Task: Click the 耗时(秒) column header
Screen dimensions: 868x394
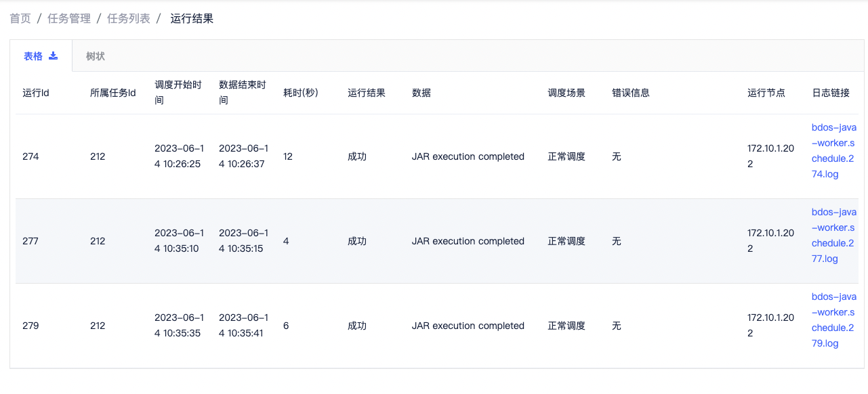Action: tap(301, 93)
